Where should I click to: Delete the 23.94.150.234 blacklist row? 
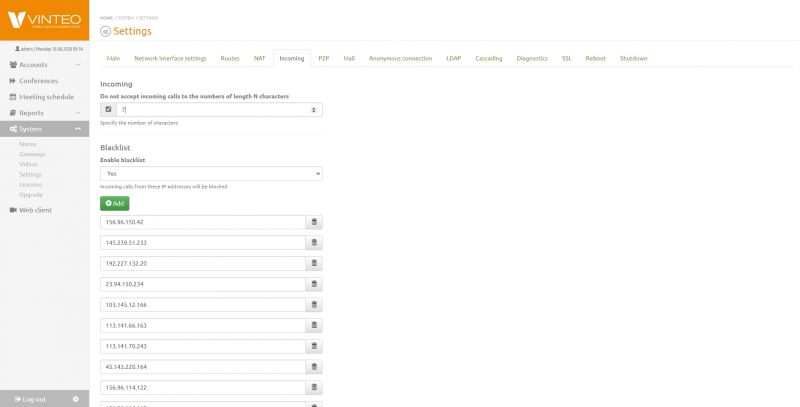click(x=314, y=284)
